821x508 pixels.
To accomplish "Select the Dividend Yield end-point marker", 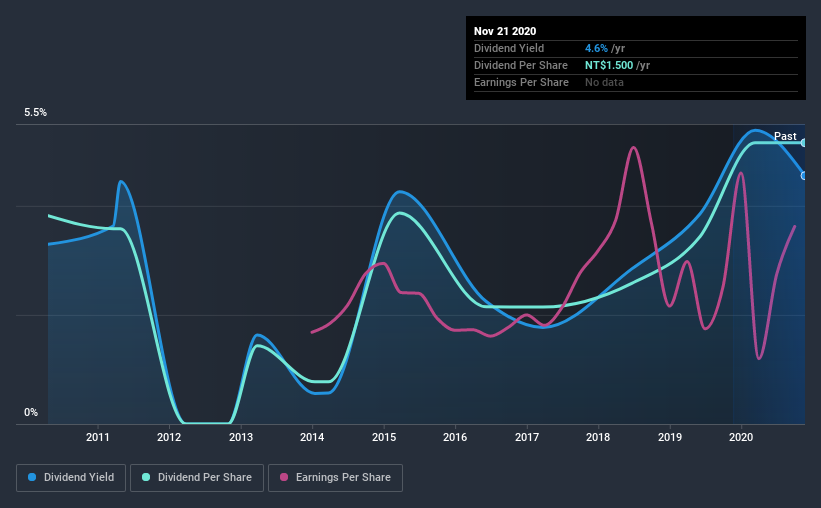I will point(804,175).
